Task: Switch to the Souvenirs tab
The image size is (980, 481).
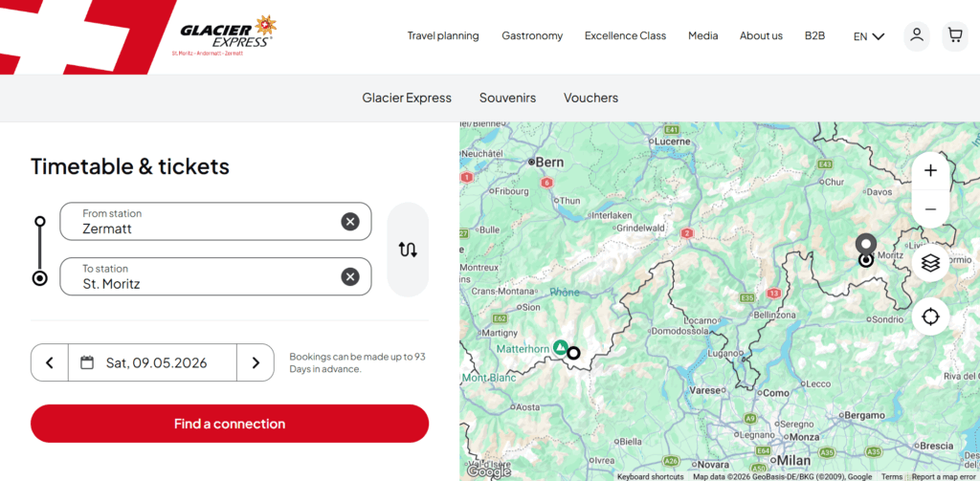Action: tap(507, 98)
